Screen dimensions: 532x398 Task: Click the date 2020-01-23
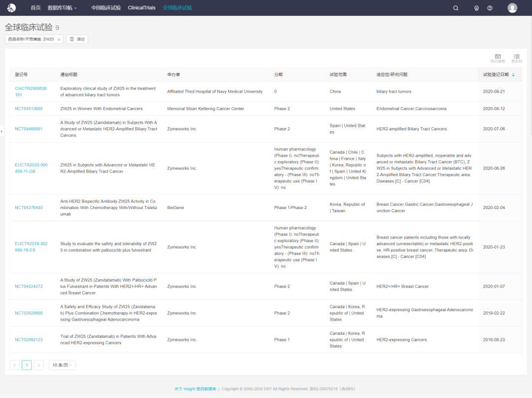pyautogui.click(x=494, y=247)
